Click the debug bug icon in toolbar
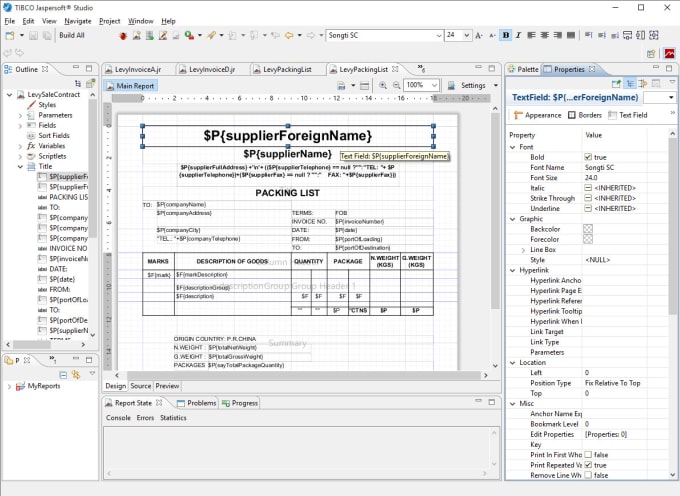Image resolution: width=680 pixels, height=496 pixels. click(x=123, y=36)
